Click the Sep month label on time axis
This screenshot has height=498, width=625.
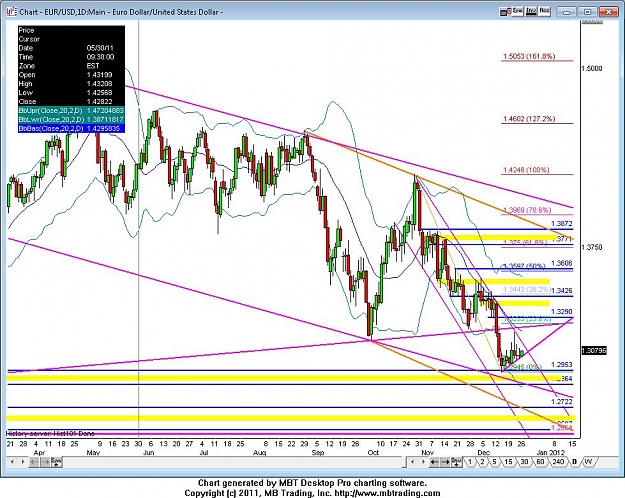click(x=318, y=453)
